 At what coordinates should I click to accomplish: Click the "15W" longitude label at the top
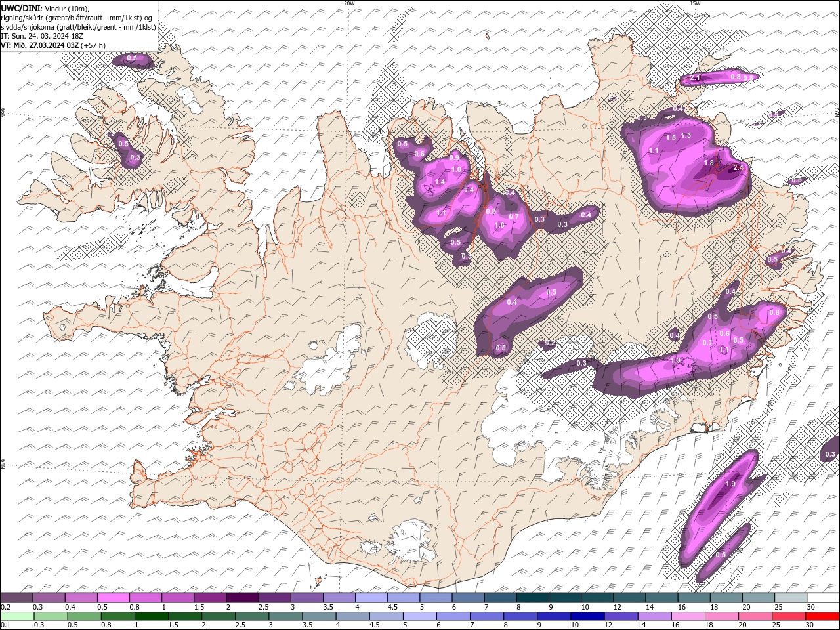tap(695, 3)
